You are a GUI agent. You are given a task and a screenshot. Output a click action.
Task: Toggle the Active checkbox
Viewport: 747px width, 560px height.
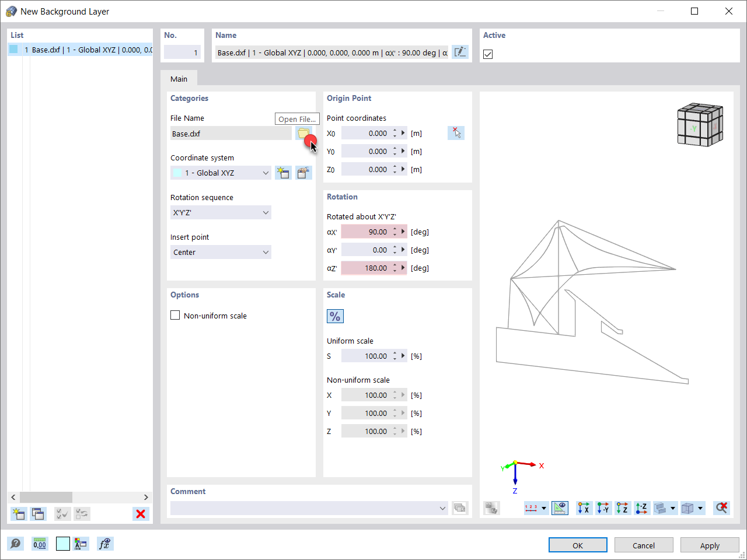click(488, 54)
